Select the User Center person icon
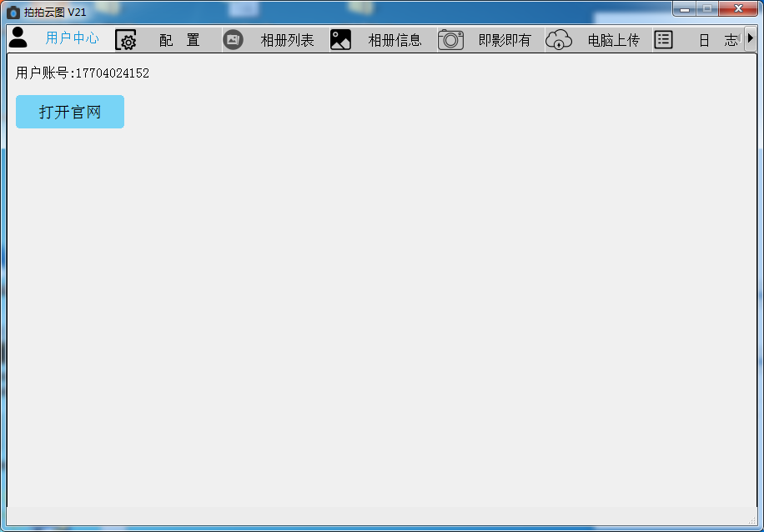Viewport: 764px width, 532px height. 18,36
